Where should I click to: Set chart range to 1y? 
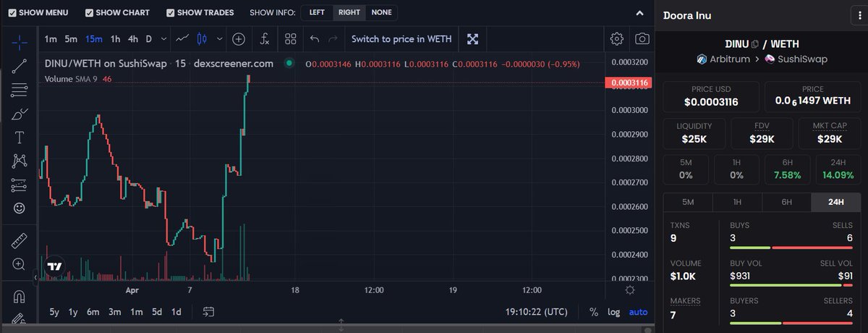coord(73,312)
